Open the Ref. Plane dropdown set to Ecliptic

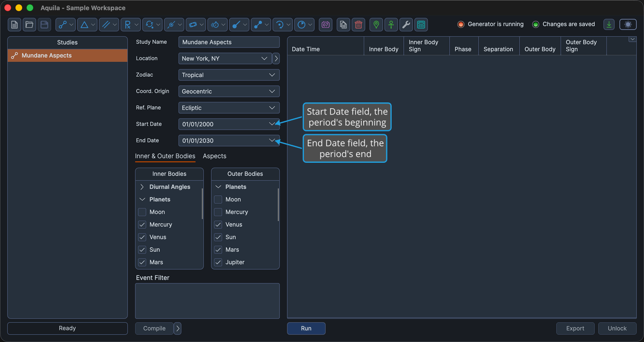point(229,108)
